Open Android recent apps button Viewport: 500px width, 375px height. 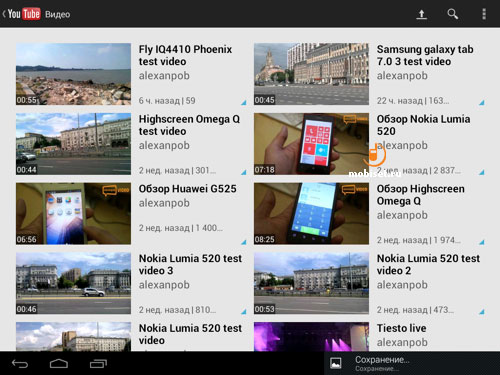(x=98, y=364)
